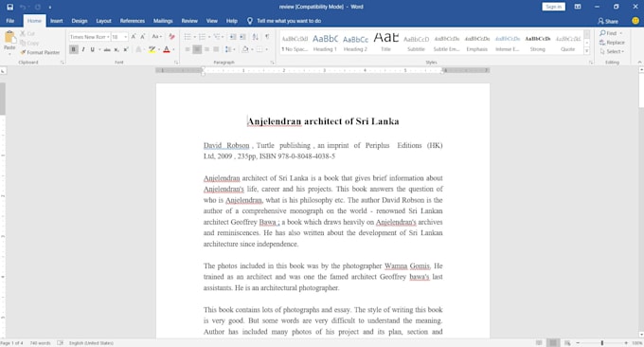Click Replace in the Editing group
This screenshot has width=644, height=347.
pos(612,43)
